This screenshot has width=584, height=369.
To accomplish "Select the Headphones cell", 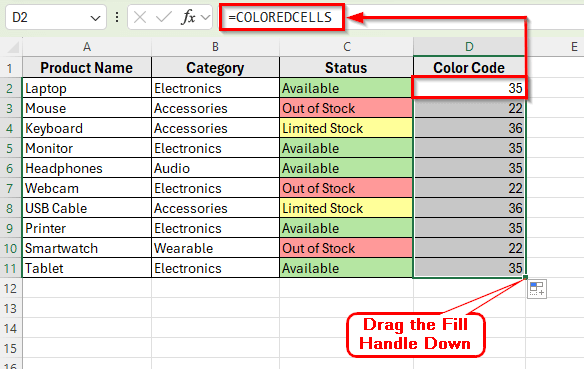I will (x=87, y=168).
